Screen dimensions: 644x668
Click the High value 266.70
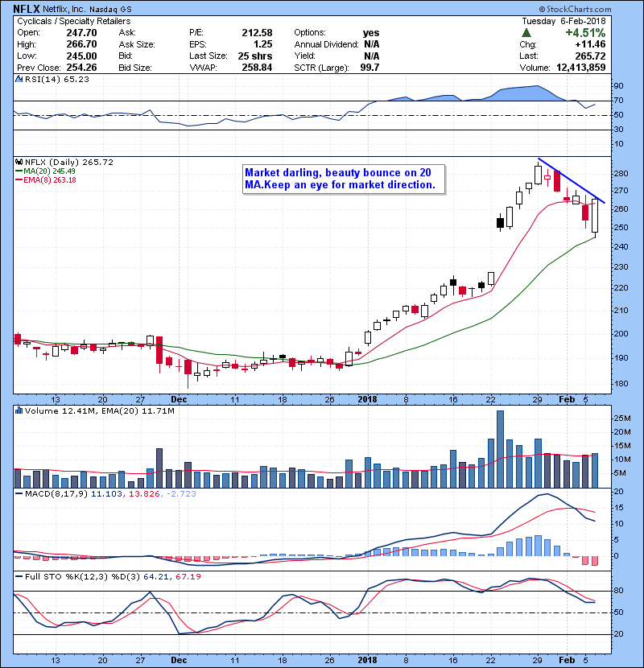(x=81, y=44)
